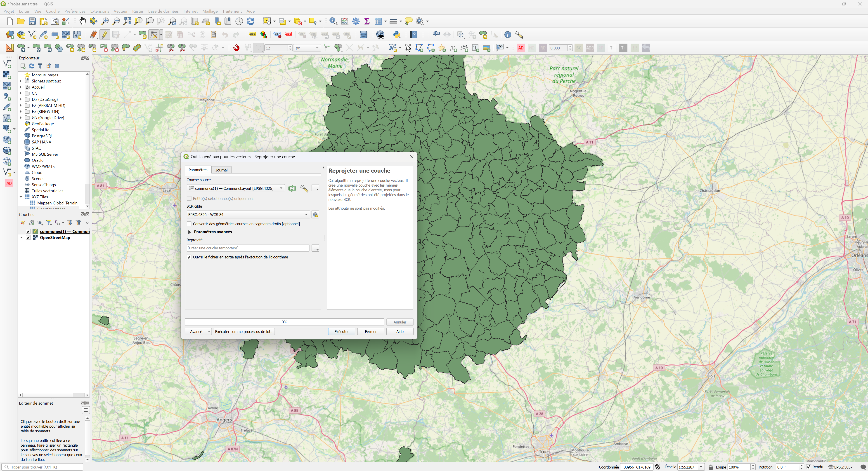
Task: Open the px units dropdown
Action: (307, 48)
